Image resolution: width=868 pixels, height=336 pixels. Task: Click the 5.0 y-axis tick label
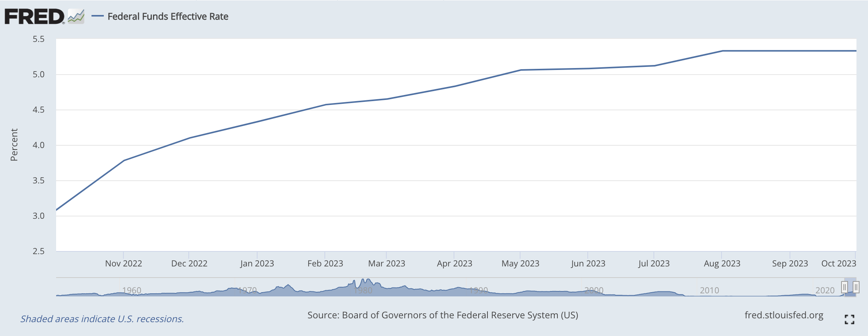[x=38, y=75]
